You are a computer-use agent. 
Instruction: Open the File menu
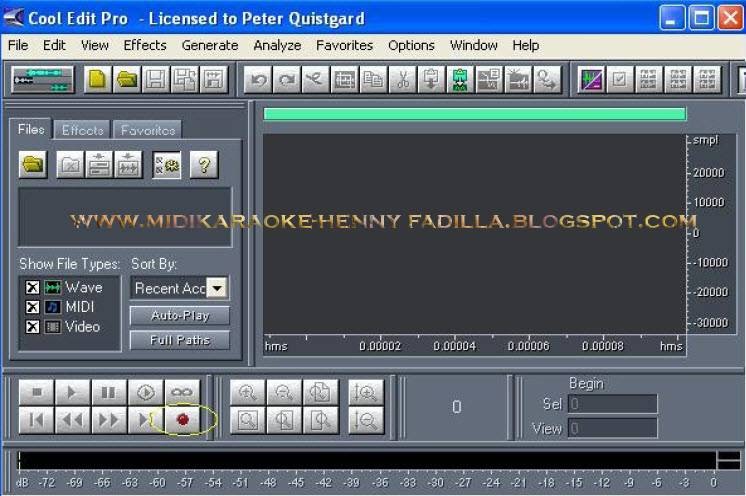point(18,45)
